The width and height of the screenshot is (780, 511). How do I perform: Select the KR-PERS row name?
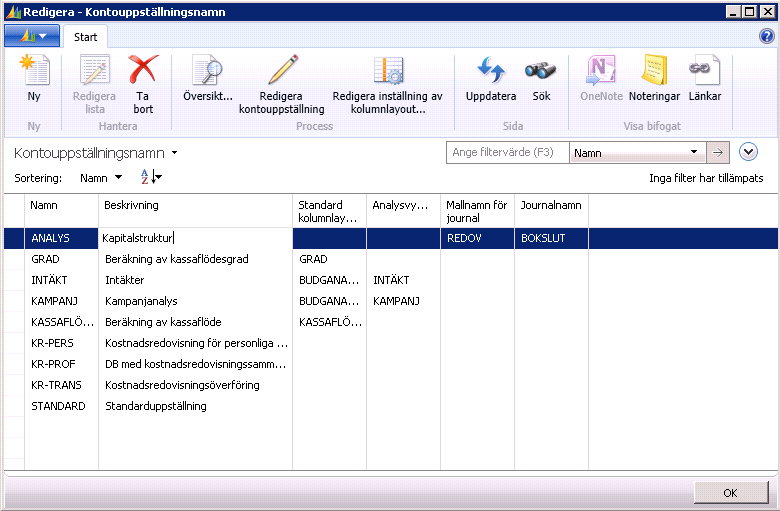(61, 343)
